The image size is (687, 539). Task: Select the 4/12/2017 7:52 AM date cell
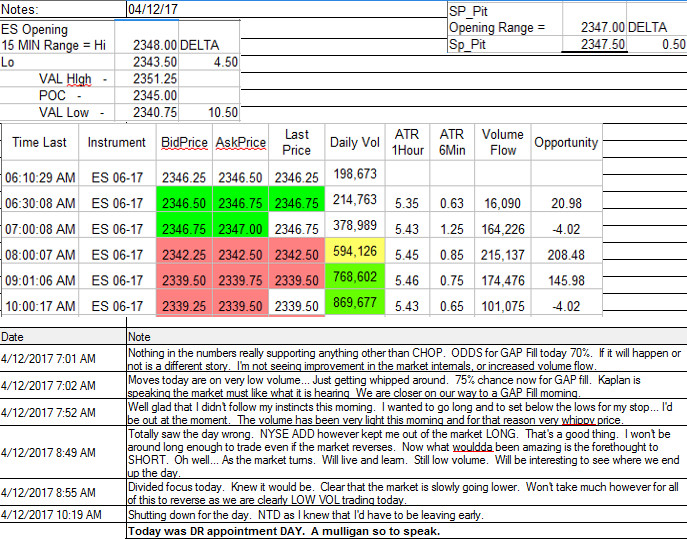[x=63, y=412]
